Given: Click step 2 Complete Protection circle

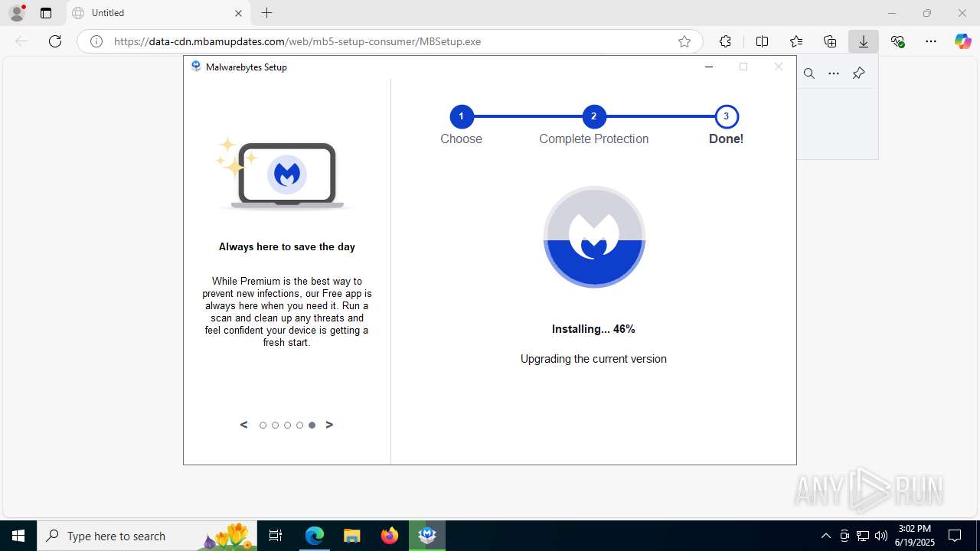Looking at the screenshot, I should [593, 116].
